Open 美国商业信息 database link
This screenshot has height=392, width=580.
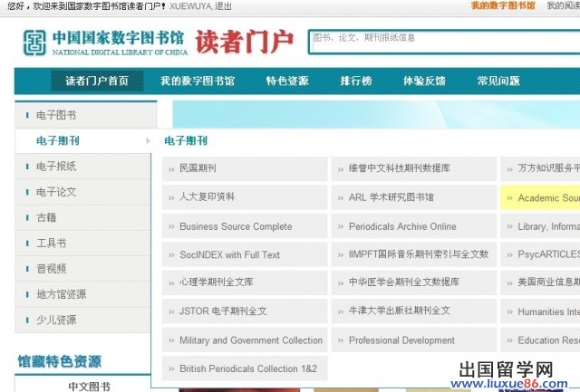click(x=540, y=282)
